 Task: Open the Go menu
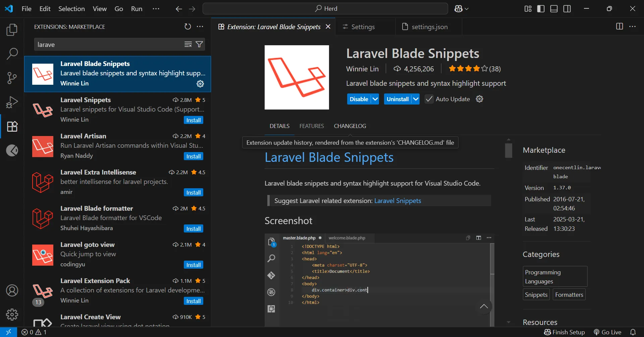point(119,9)
